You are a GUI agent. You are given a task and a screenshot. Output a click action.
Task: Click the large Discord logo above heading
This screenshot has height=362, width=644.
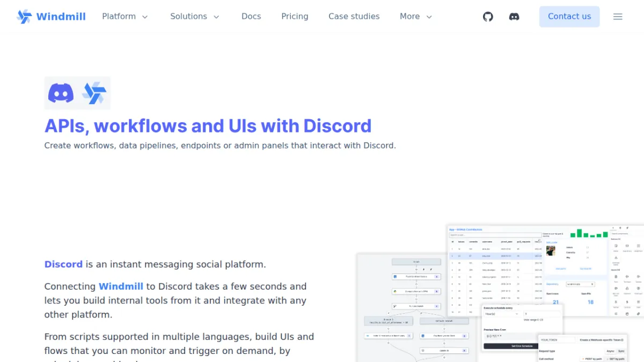(61, 93)
